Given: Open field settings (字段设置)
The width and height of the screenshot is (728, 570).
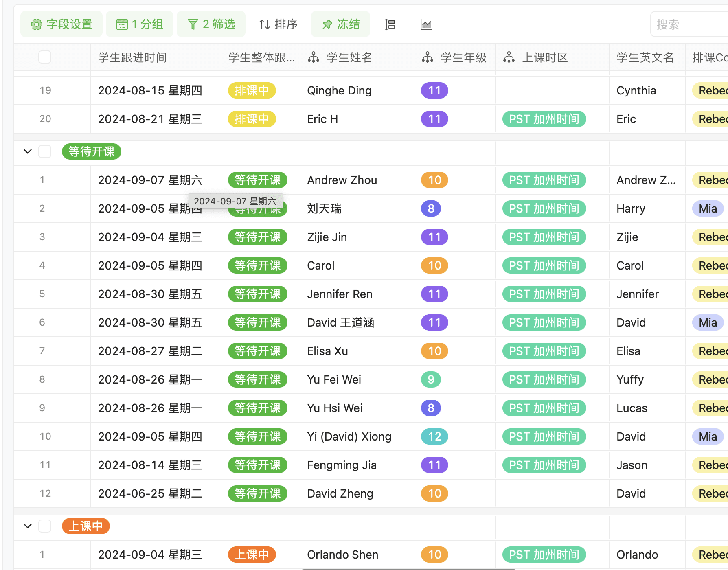Looking at the screenshot, I should 61,24.
